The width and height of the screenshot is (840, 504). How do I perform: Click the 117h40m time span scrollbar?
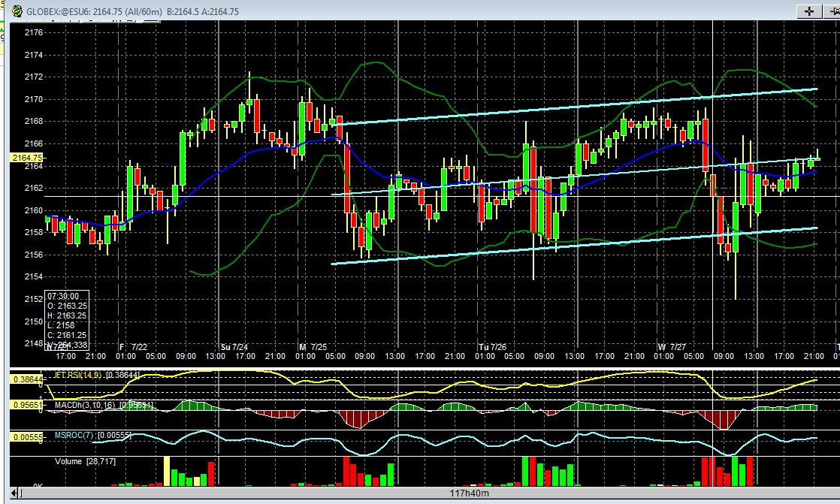click(469, 493)
